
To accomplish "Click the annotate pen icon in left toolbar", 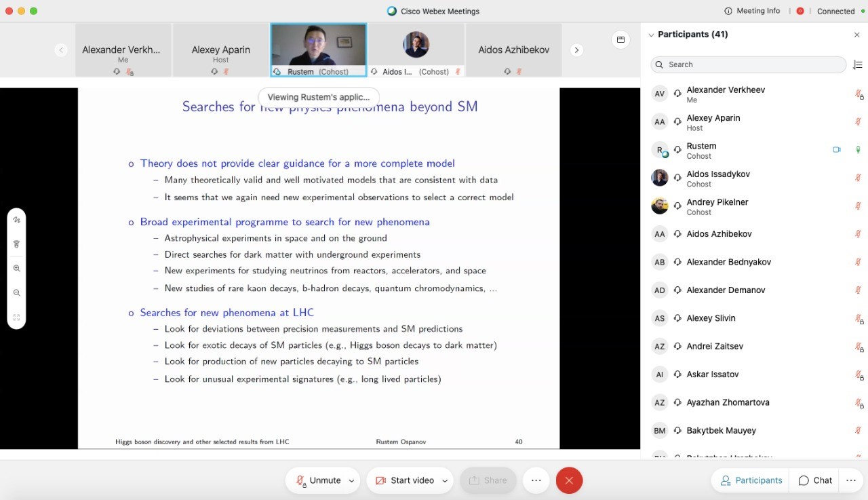I will pyautogui.click(x=16, y=220).
